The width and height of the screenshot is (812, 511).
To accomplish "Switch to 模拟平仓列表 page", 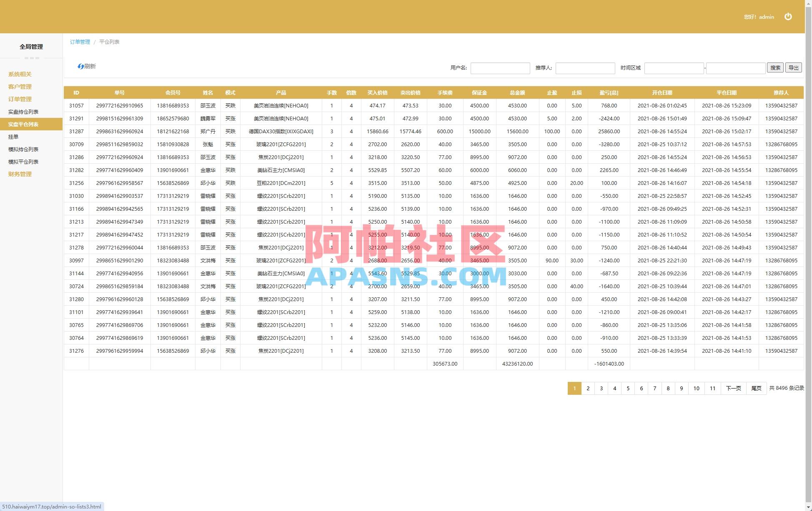I will [24, 162].
